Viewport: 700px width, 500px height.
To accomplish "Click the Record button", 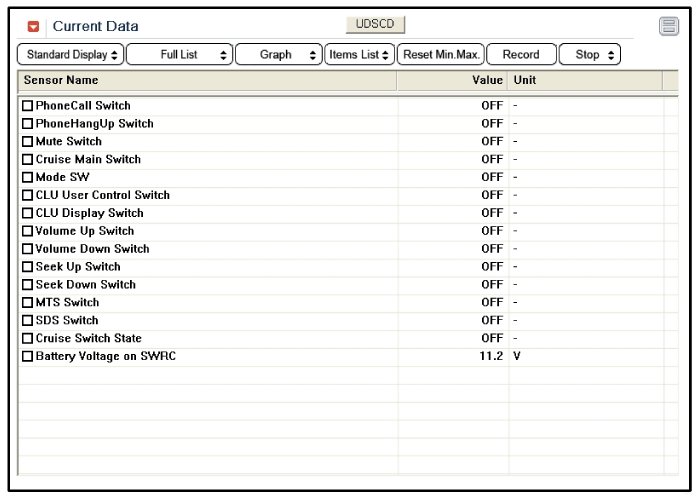I will point(521,55).
